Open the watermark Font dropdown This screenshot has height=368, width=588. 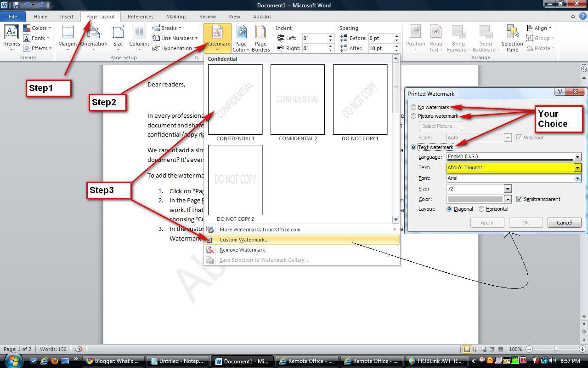[577, 178]
